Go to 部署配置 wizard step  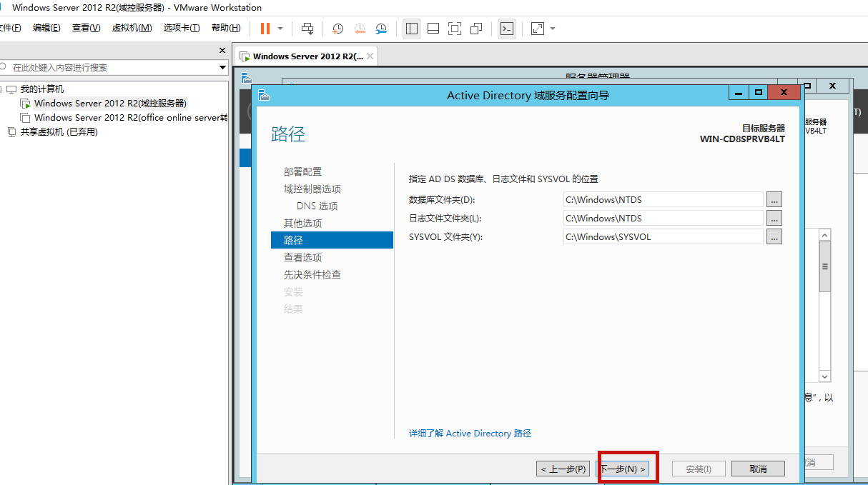click(302, 172)
